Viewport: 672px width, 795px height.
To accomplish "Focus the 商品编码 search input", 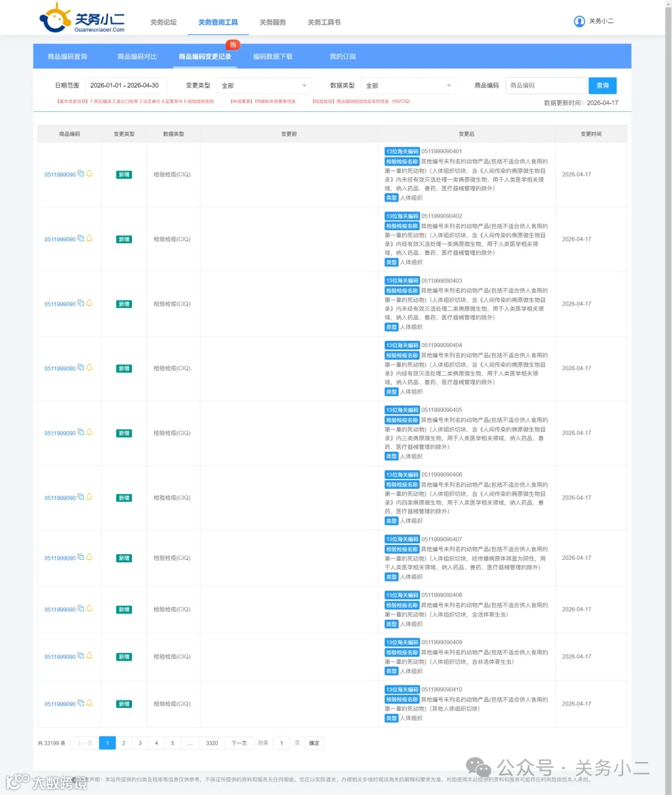I will pos(547,85).
